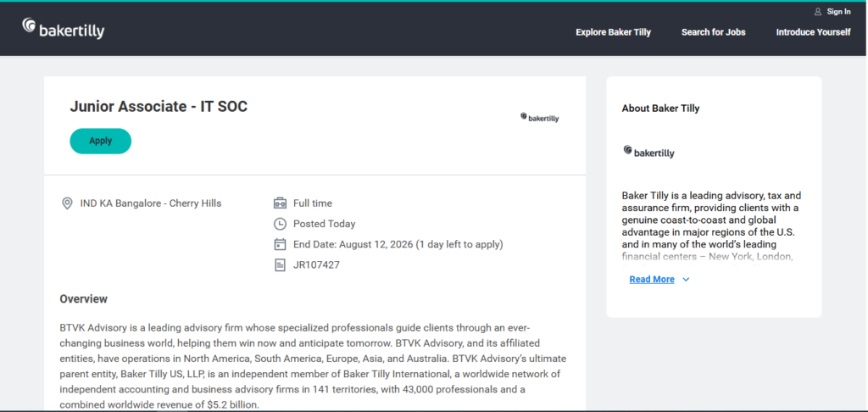Viewport: 868px width, 412px height.
Task: Click the BTVK Advisory overview paragraph
Action: pyautogui.click(x=313, y=366)
